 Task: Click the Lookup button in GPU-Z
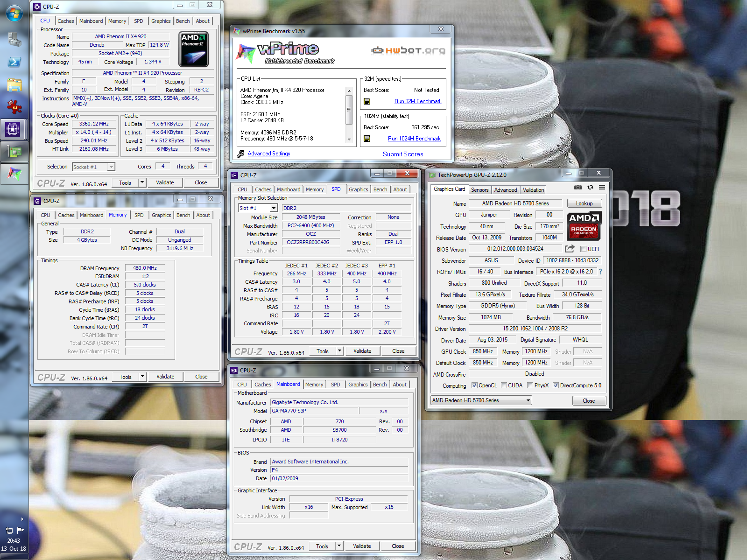[x=584, y=203]
